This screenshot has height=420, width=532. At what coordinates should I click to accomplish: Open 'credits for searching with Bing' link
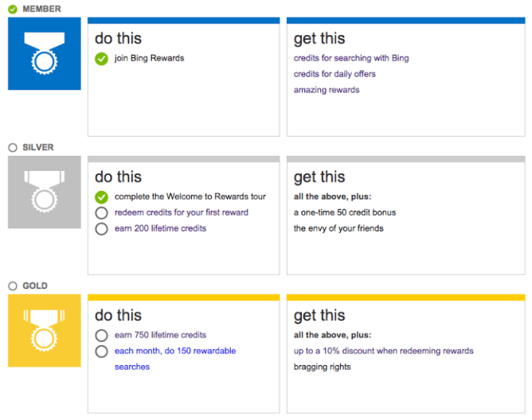pyautogui.click(x=351, y=58)
